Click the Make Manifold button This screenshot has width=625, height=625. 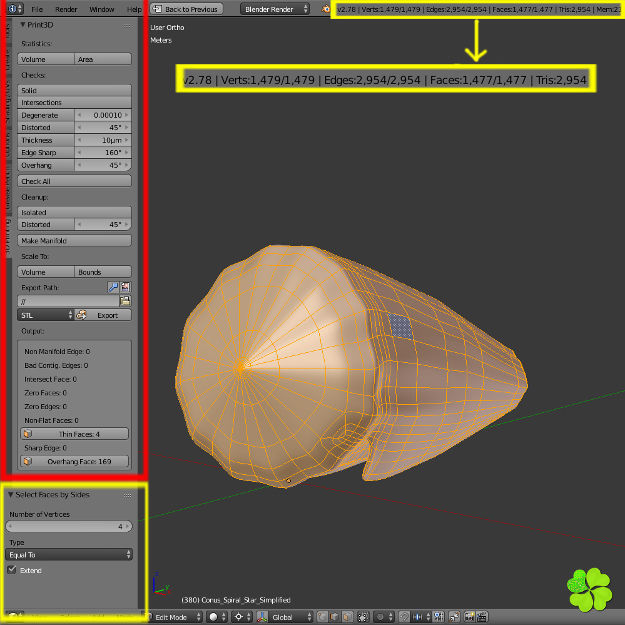(75, 241)
